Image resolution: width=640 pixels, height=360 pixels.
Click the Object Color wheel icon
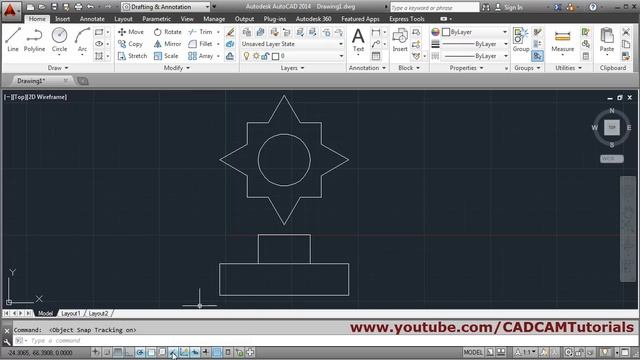[x=435, y=32]
